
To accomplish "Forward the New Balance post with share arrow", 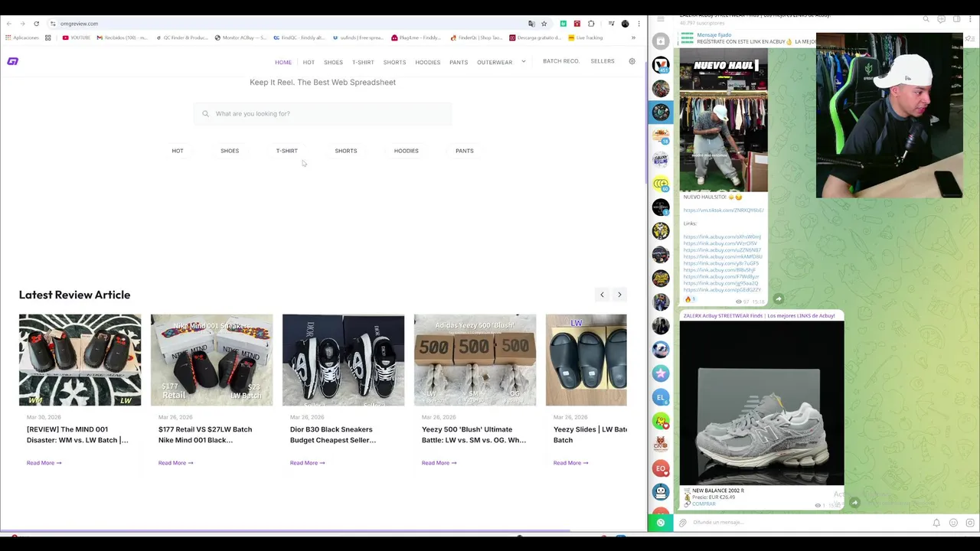I will pyautogui.click(x=854, y=502).
